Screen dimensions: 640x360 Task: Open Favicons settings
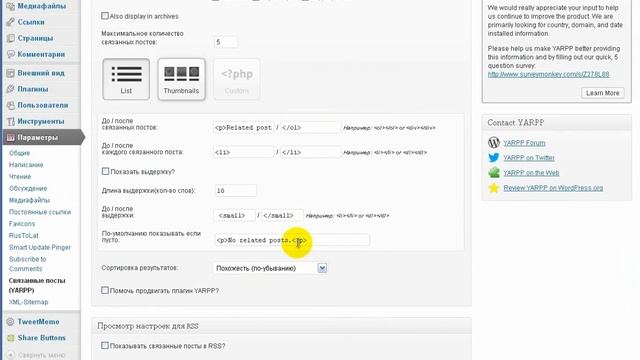pyautogui.click(x=22, y=224)
